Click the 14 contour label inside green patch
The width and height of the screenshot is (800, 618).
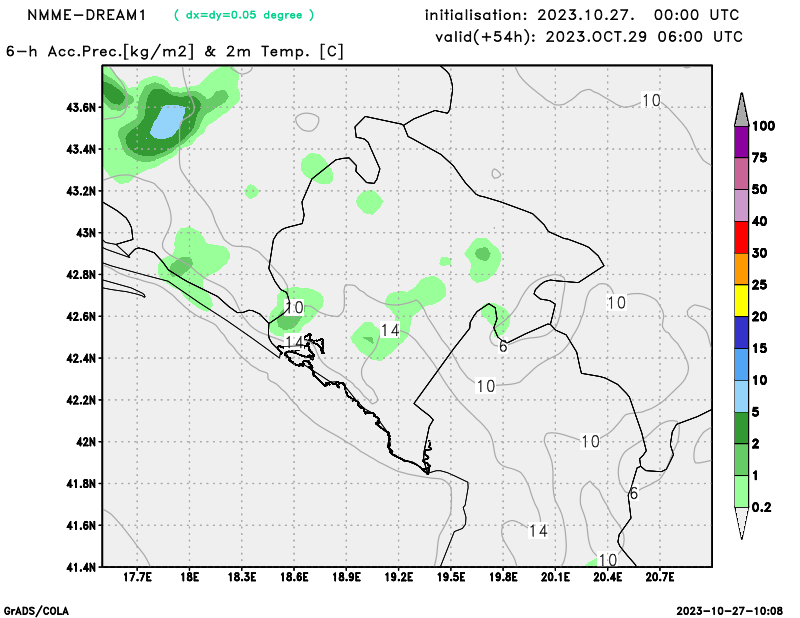pos(390,331)
